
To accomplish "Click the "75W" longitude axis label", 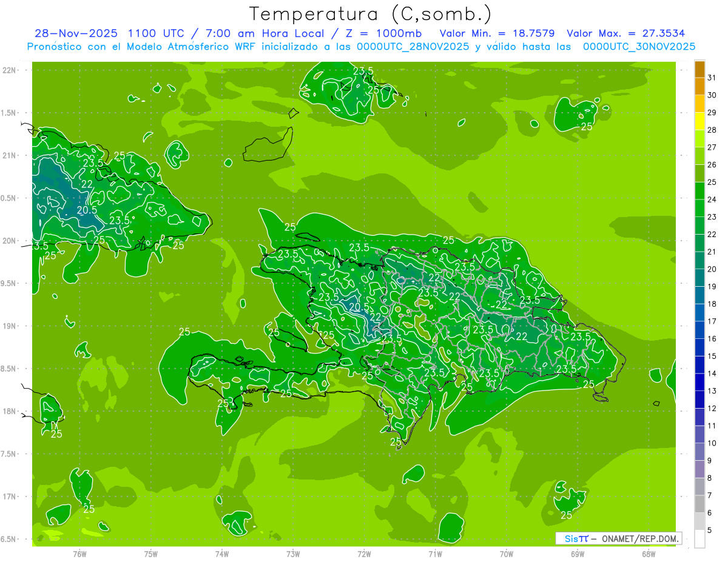I will [150, 554].
